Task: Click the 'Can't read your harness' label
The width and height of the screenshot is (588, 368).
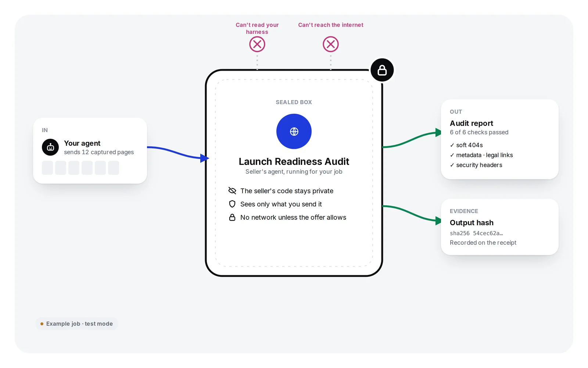Action: (x=257, y=28)
